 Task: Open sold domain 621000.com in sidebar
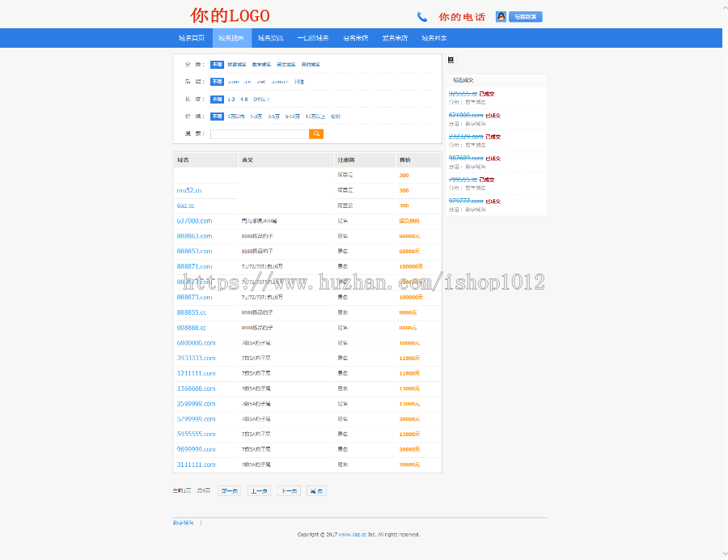466,115
